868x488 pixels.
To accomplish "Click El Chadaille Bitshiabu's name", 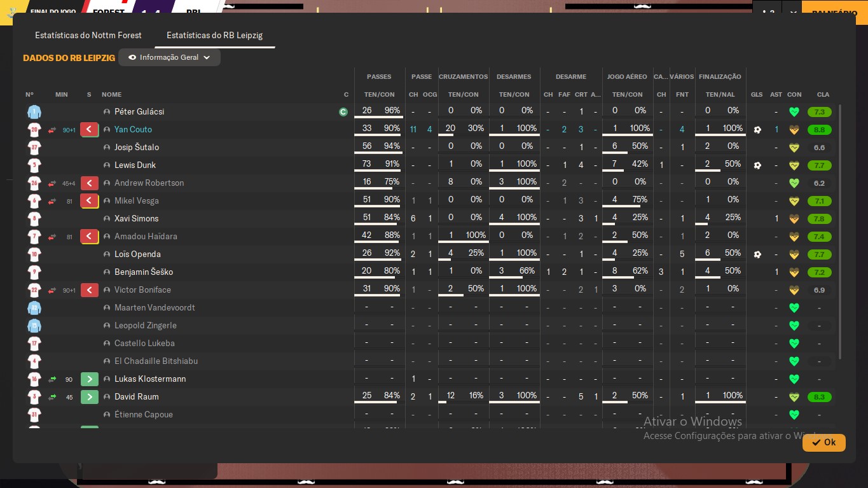I will pyautogui.click(x=156, y=361).
